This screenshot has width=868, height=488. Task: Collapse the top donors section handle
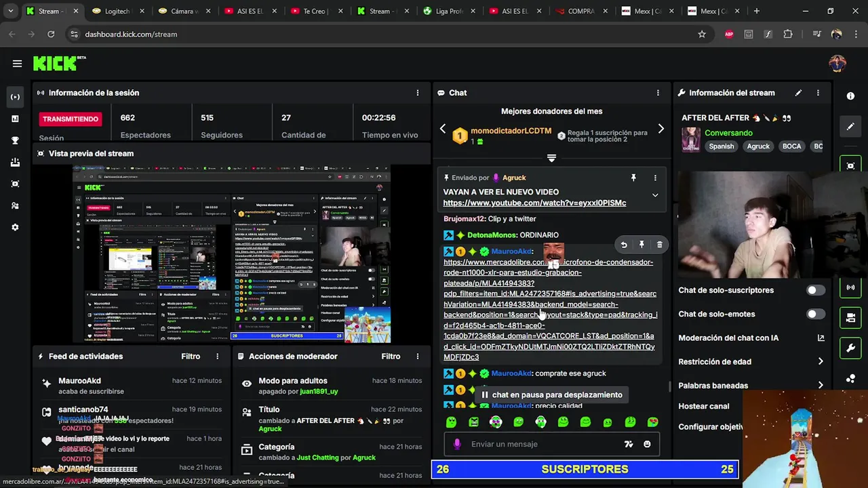tap(551, 158)
